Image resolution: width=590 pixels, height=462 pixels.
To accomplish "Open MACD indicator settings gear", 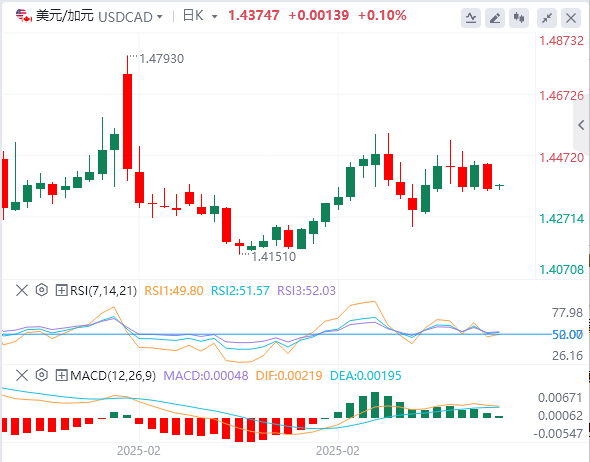I will (x=42, y=375).
